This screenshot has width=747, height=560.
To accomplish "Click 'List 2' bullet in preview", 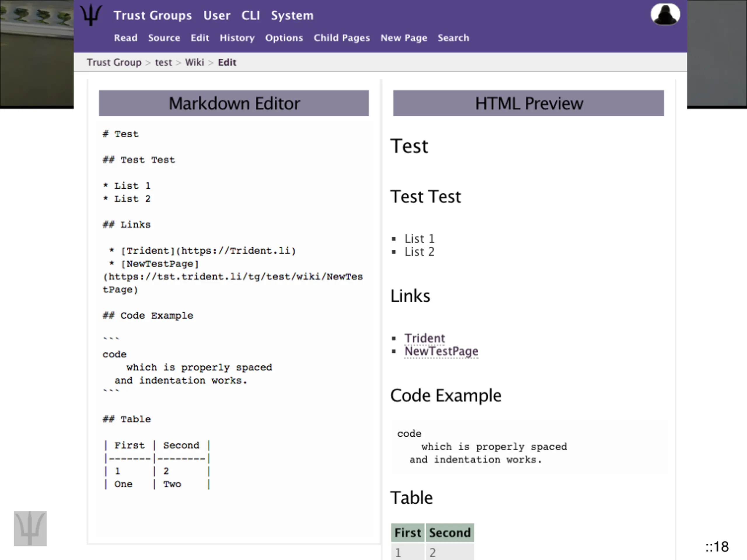I will tap(419, 252).
